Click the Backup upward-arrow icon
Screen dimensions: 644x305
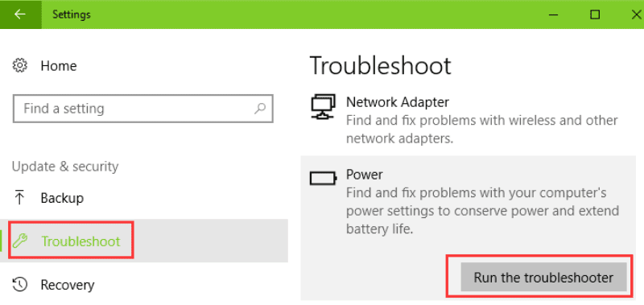click(x=19, y=198)
